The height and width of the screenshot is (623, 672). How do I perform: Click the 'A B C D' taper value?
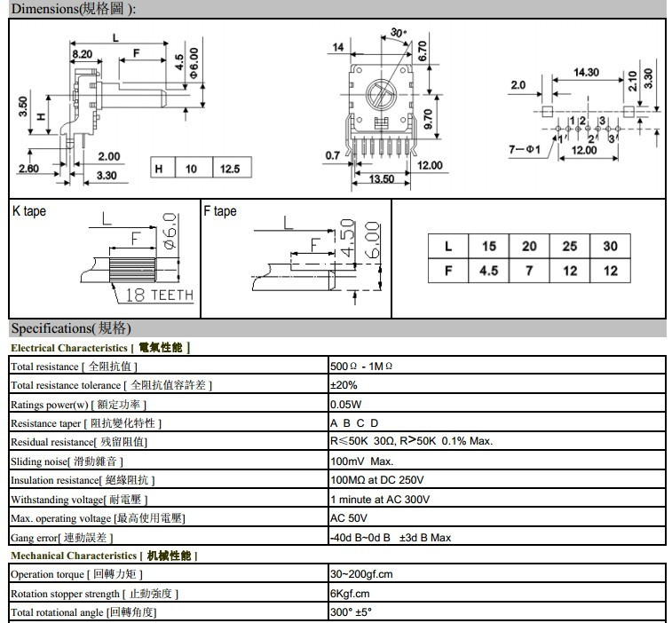(x=354, y=423)
